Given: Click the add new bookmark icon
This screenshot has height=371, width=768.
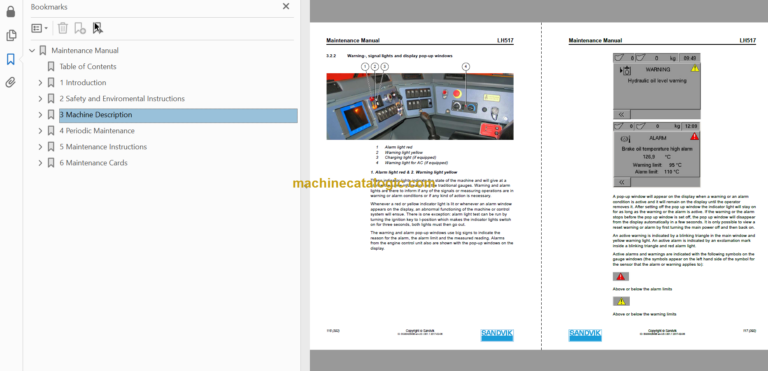Looking at the screenshot, I should point(80,28).
